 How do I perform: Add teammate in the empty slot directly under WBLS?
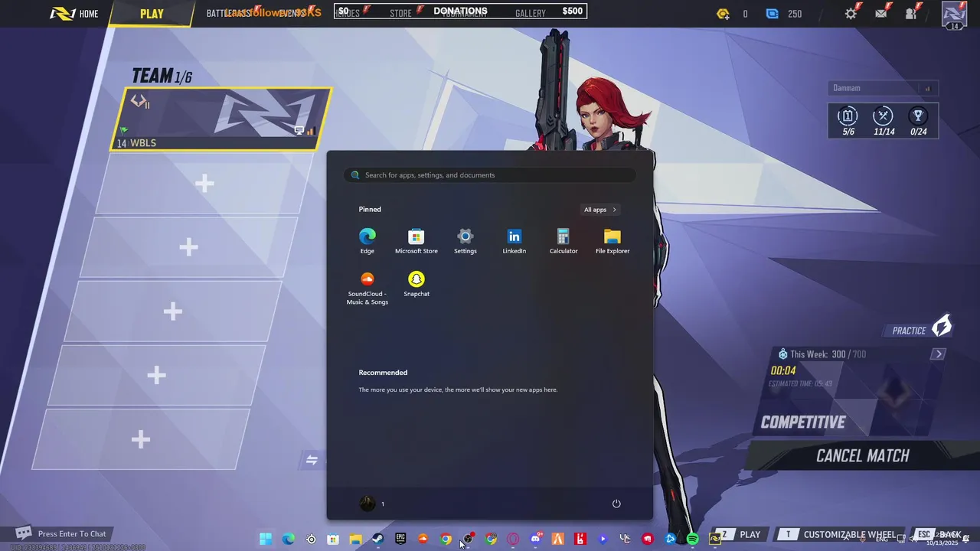(204, 184)
